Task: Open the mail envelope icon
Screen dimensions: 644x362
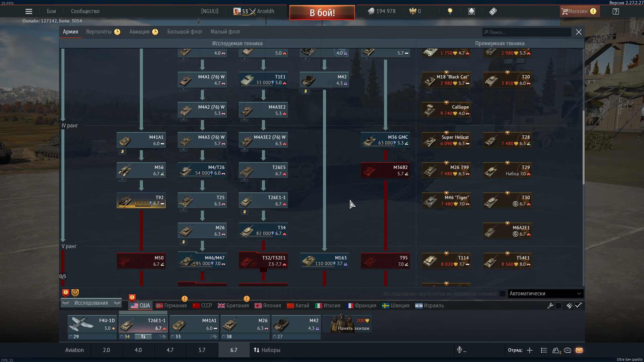Action: [x=579, y=350]
